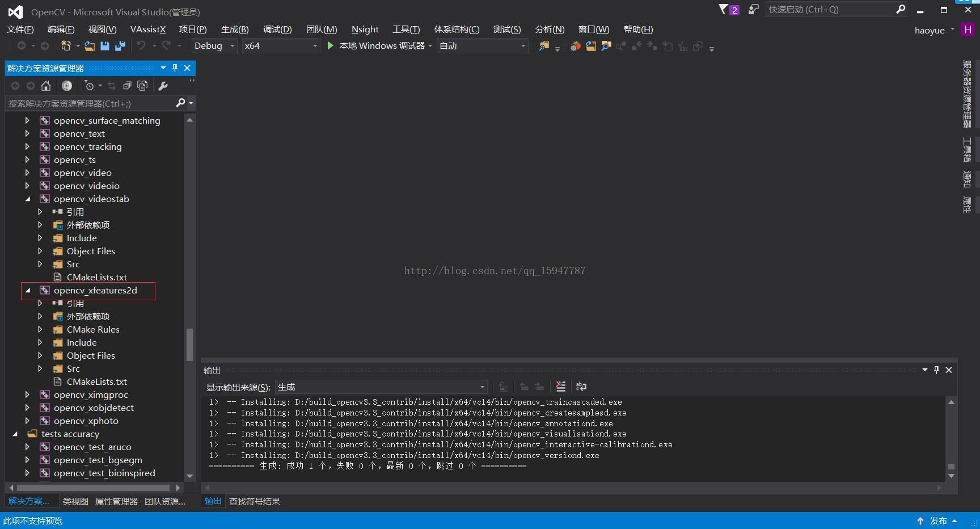Select CMakeLists.txt under opencv_xfeatures2d
The width and height of the screenshot is (980, 529).
pyautogui.click(x=96, y=382)
